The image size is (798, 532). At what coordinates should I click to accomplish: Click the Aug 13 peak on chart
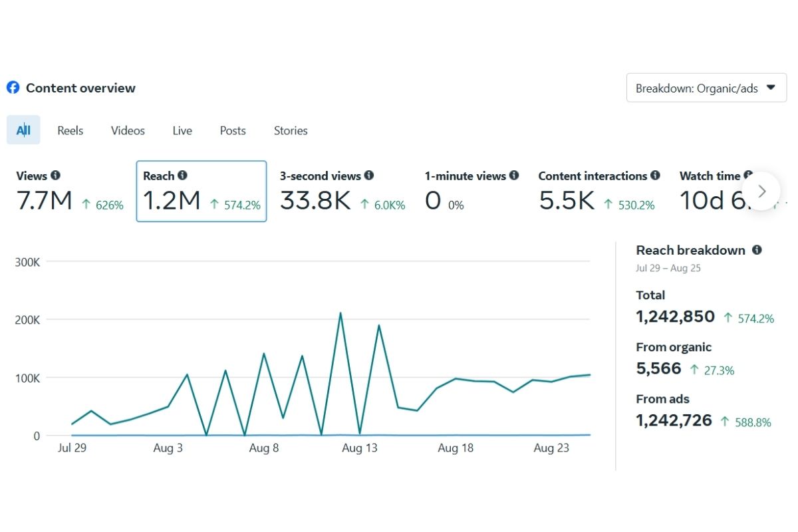(x=340, y=313)
